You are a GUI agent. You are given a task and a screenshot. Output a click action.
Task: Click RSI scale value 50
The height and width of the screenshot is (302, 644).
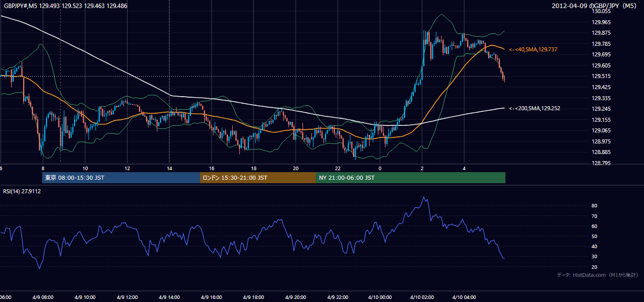click(594, 236)
